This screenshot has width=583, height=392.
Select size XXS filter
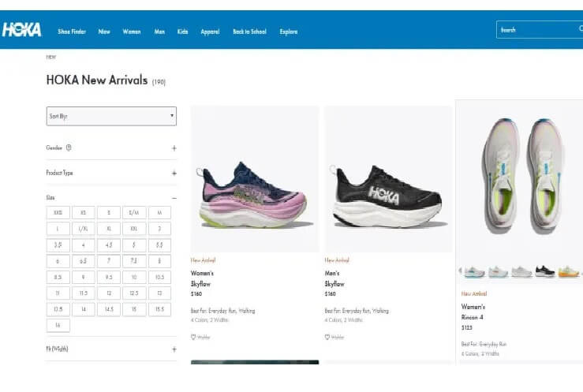click(x=58, y=212)
